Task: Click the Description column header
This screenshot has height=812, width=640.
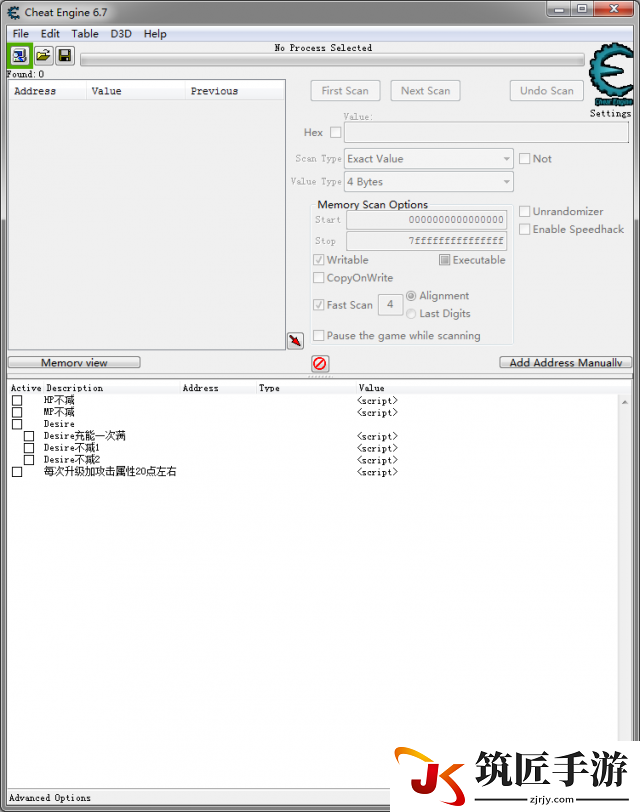Action: pos(75,388)
